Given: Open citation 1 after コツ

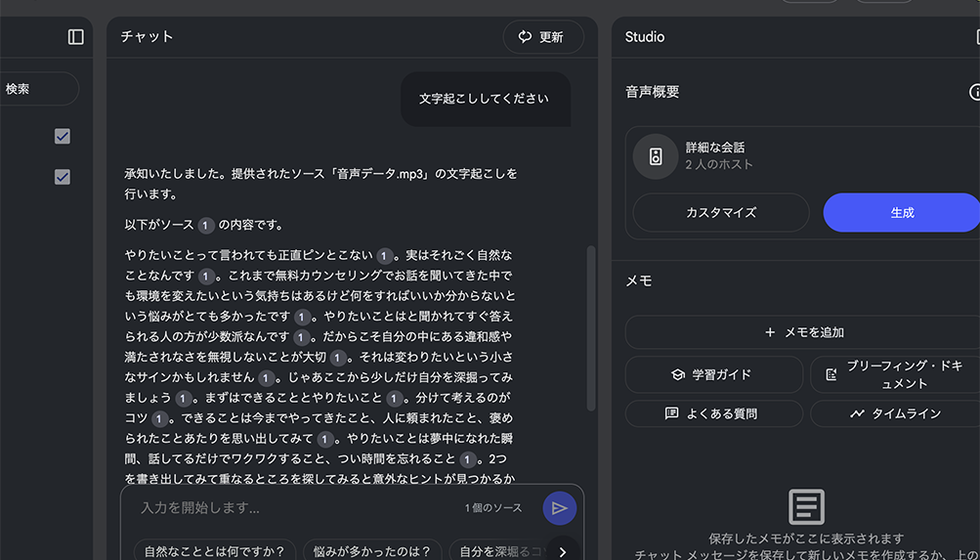Looking at the screenshot, I should tap(160, 418).
